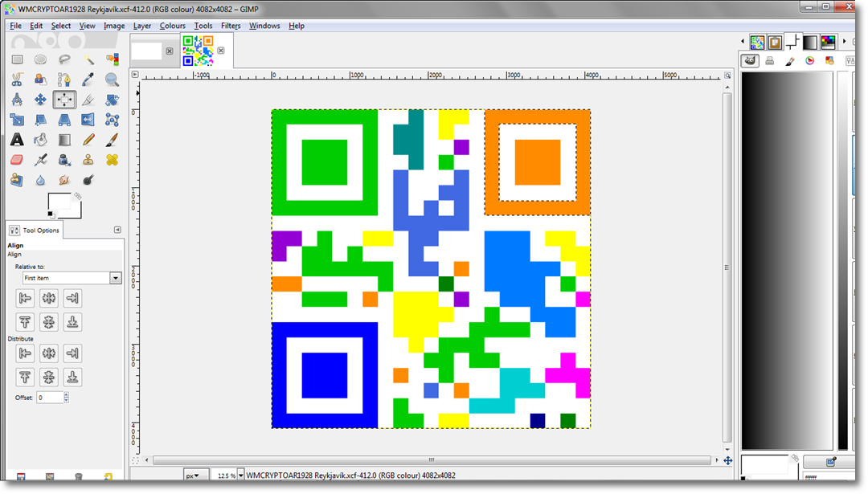Choose the Clone stamp tool

click(x=88, y=160)
